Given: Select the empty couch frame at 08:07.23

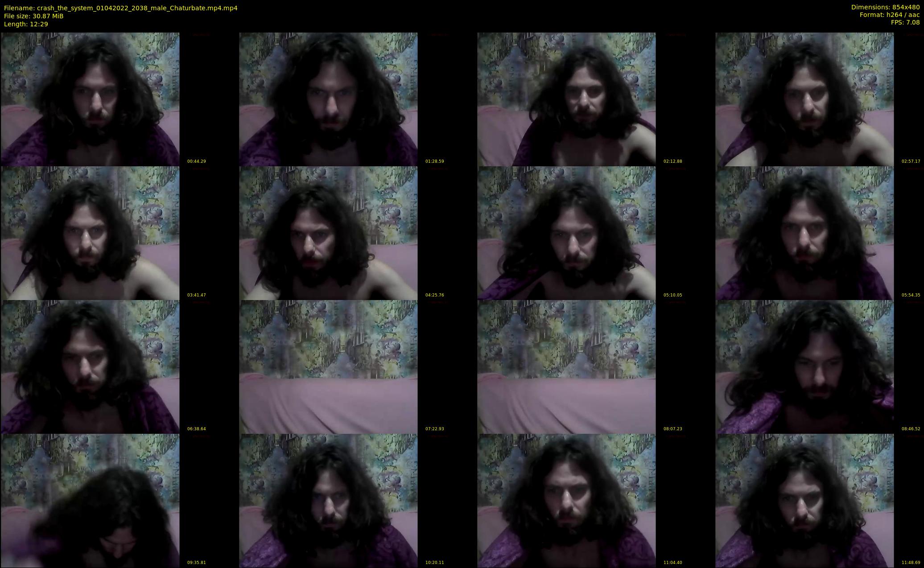Looking at the screenshot, I should [x=566, y=366].
